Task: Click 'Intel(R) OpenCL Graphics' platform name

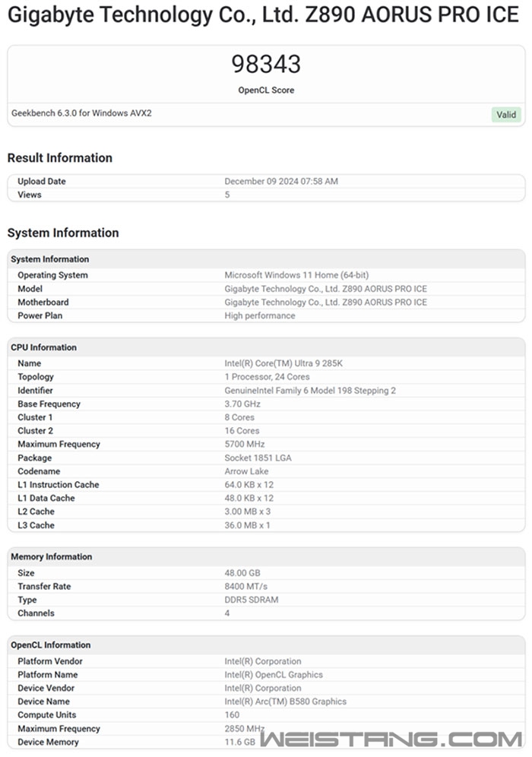Action: (x=274, y=675)
